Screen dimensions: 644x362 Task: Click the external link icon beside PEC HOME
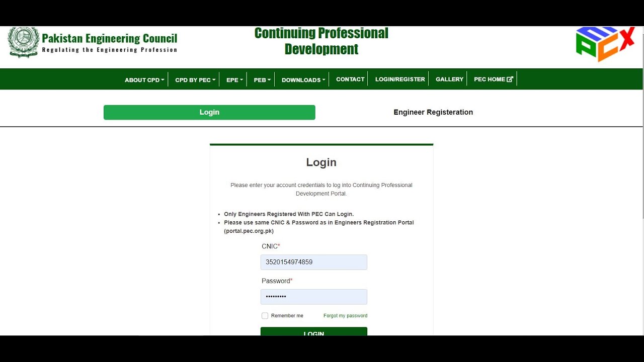pyautogui.click(x=510, y=79)
